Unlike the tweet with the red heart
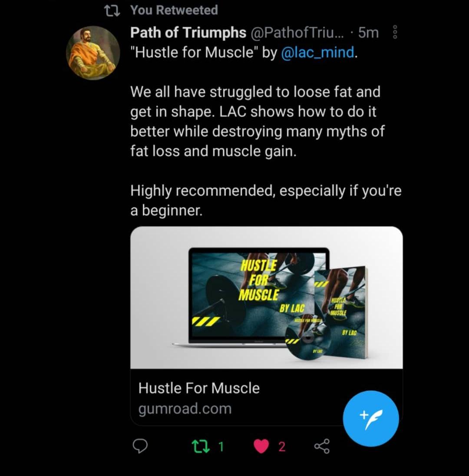Screen dimensions: 469x476 pyautogui.click(x=261, y=446)
